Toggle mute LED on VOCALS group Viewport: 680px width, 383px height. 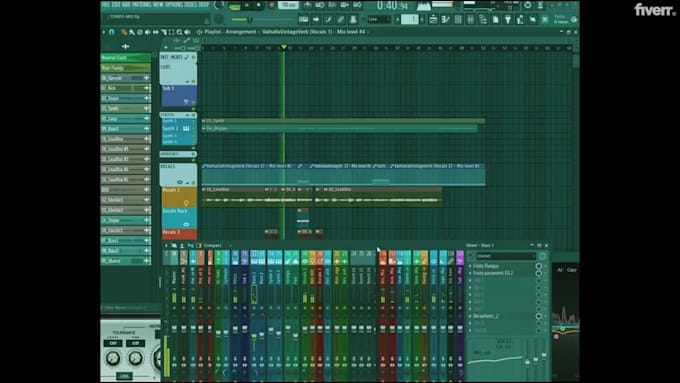(194, 182)
